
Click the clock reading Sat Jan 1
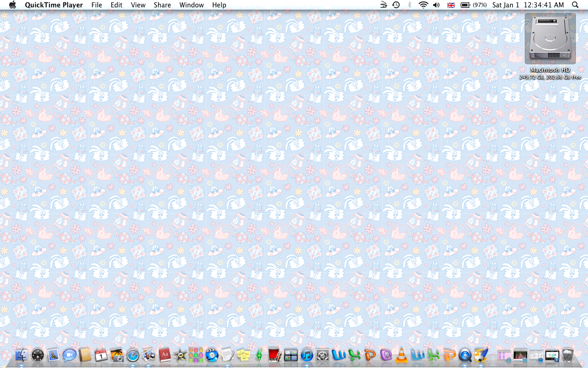(528, 5)
